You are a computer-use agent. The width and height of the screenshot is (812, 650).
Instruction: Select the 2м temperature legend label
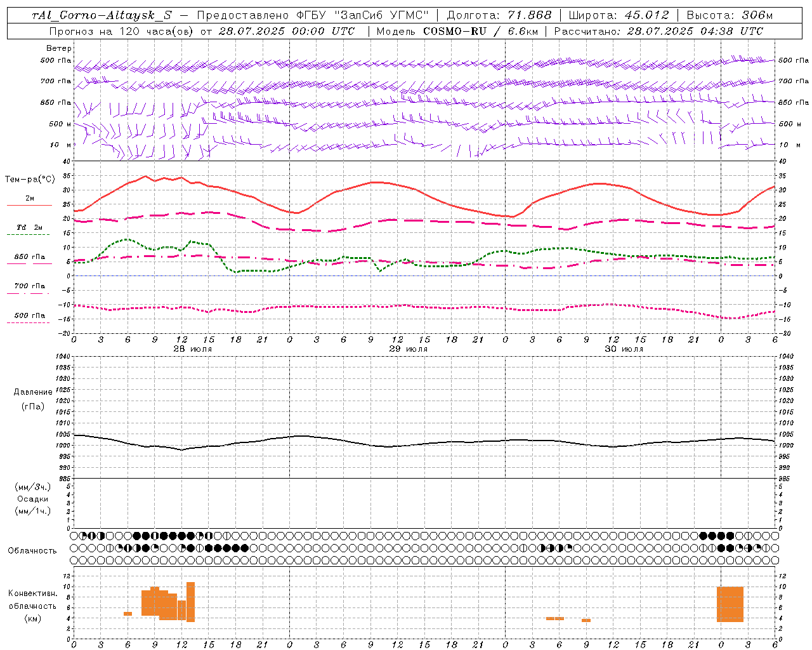pos(30,198)
